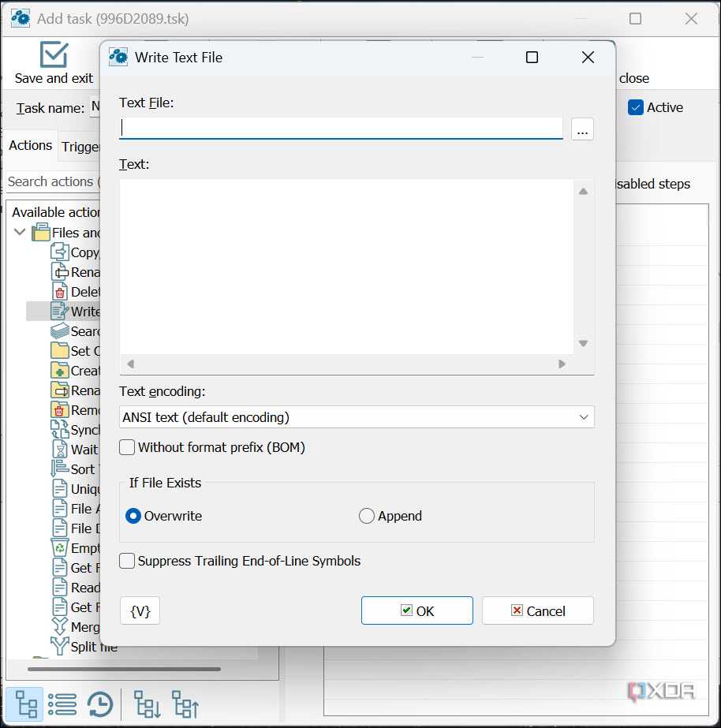
Task: Select the Synchronize folders action icon
Action: tap(60, 429)
